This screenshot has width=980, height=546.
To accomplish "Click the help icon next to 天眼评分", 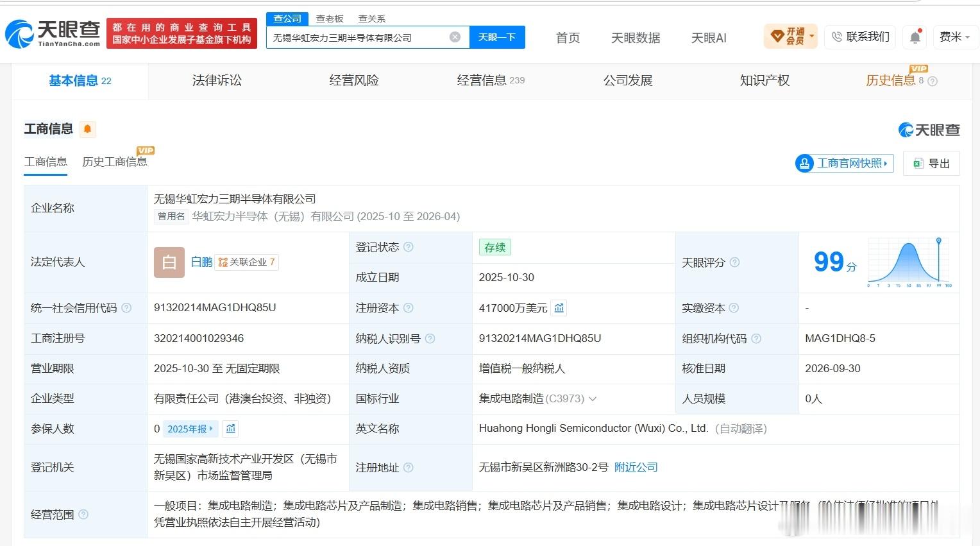I will (x=735, y=262).
